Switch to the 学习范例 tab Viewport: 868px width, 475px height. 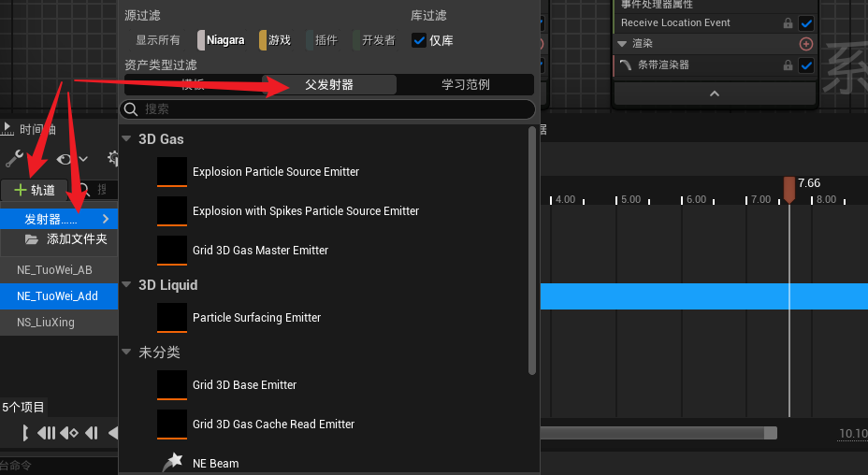click(x=466, y=85)
